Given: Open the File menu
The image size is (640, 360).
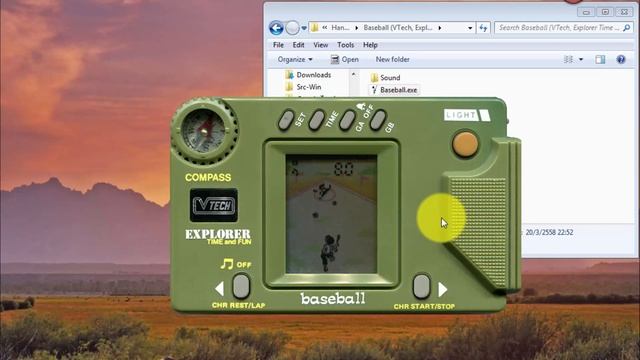Looking at the screenshot, I should pyautogui.click(x=278, y=45).
